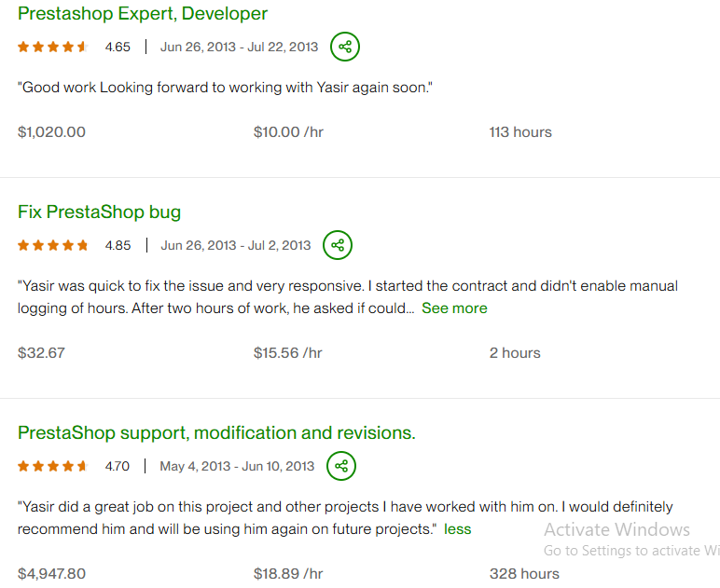Click share icon for Fix PrestaShop bug job
Viewport: 720px width, 588px height.
338,245
